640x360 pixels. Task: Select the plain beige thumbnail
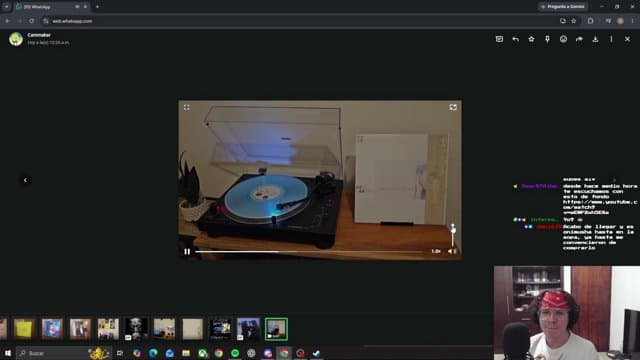[192, 329]
